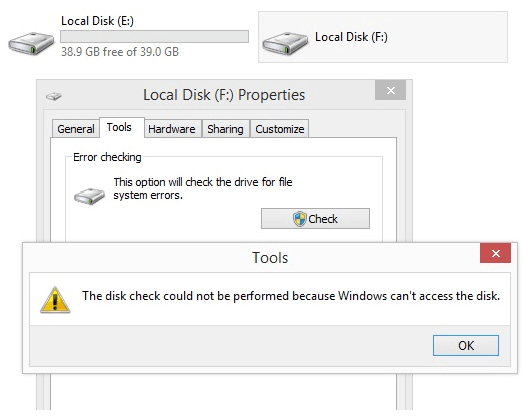The image size is (532, 420).
Task: Click the Local Disk (E:) label text
Action: coord(97,21)
